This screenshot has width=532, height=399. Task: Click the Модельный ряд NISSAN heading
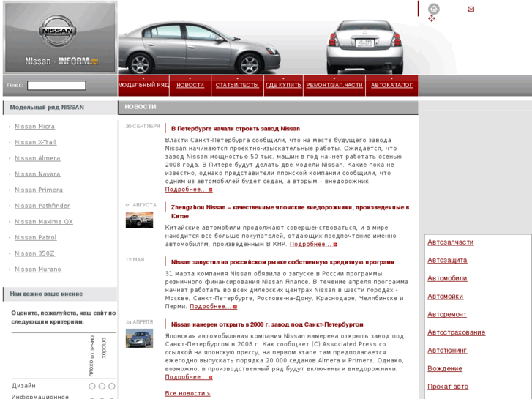(x=47, y=108)
